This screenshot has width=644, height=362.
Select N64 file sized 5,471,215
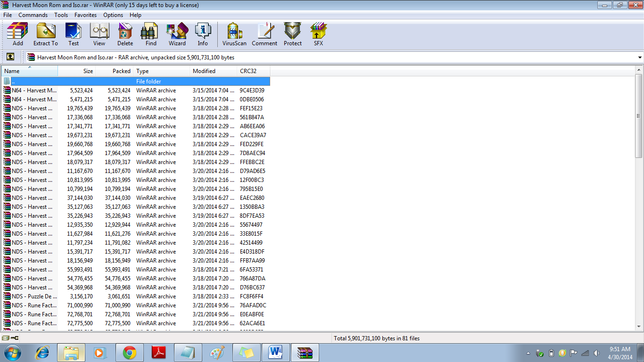pyautogui.click(x=136, y=99)
